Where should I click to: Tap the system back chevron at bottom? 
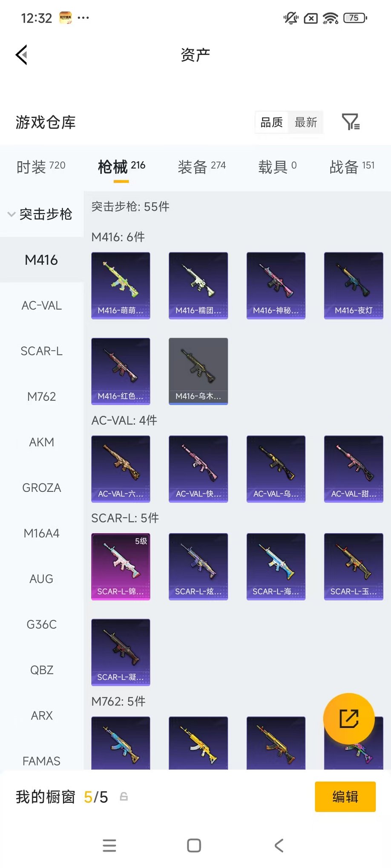[279, 845]
